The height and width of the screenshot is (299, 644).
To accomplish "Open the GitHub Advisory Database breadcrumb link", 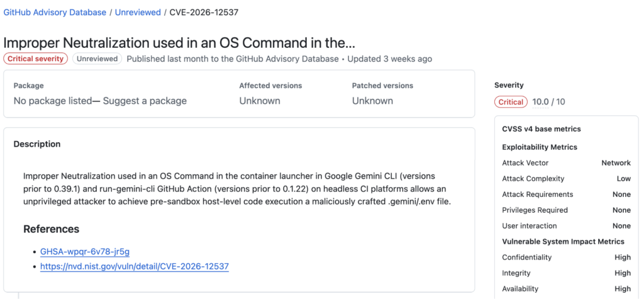I will [55, 13].
